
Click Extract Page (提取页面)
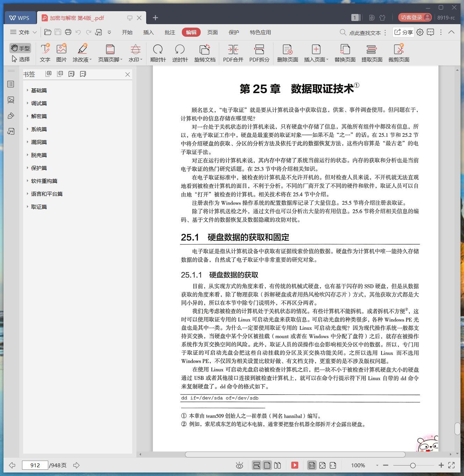(x=372, y=53)
